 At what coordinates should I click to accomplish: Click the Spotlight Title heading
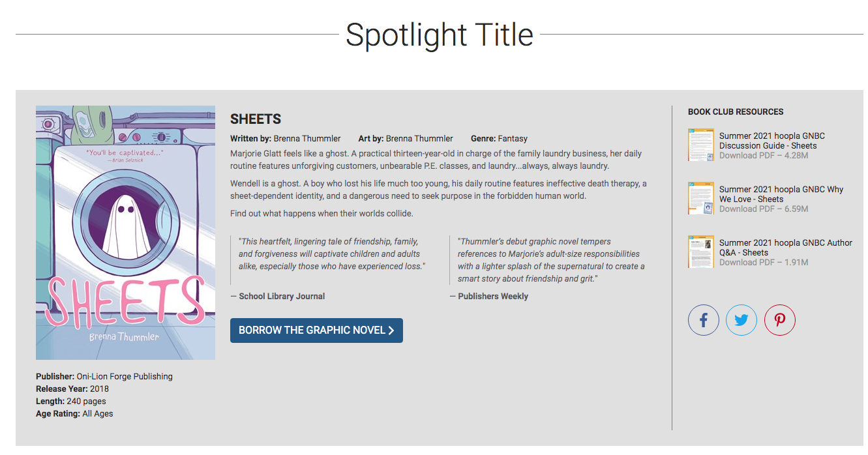[439, 35]
